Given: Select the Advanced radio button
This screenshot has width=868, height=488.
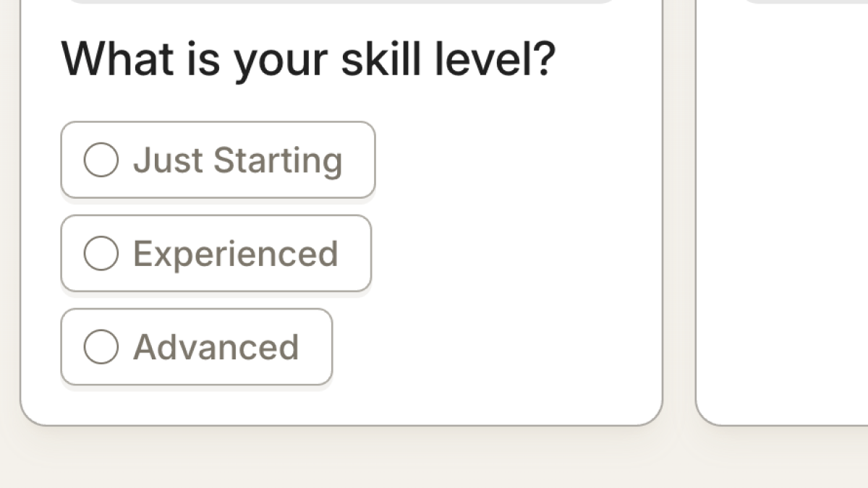Looking at the screenshot, I should tap(101, 347).
